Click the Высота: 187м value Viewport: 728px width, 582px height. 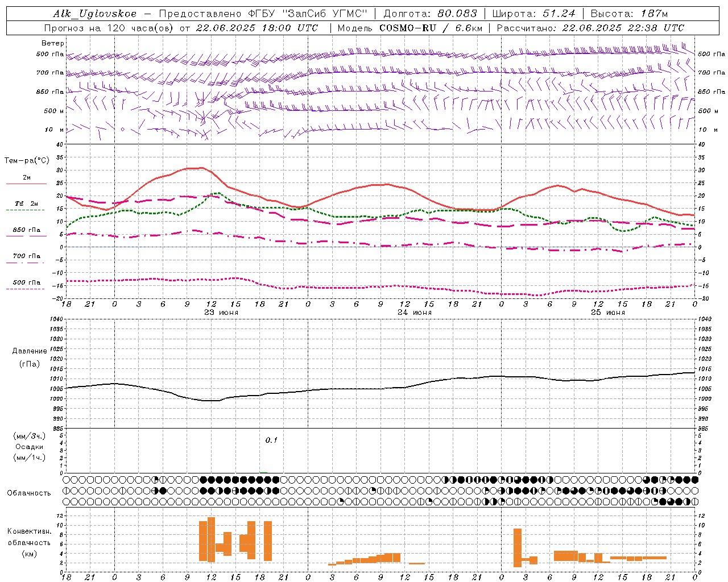[x=630, y=14]
